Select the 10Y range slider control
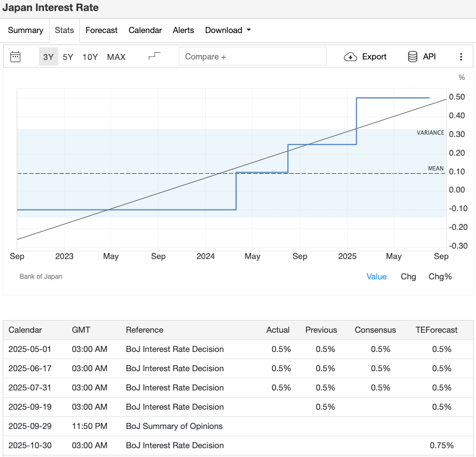 click(90, 56)
